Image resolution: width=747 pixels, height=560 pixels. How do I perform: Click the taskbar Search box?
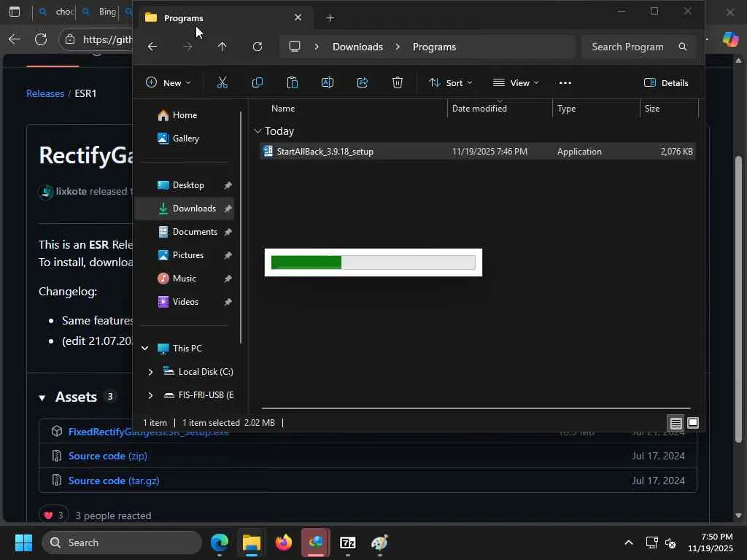pos(122,542)
